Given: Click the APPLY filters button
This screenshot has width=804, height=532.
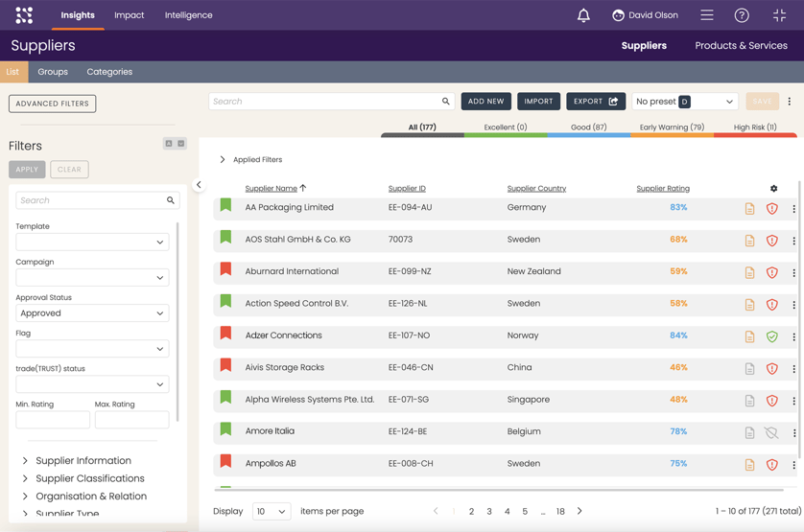Looking at the screenshot, I should point(27,170).
